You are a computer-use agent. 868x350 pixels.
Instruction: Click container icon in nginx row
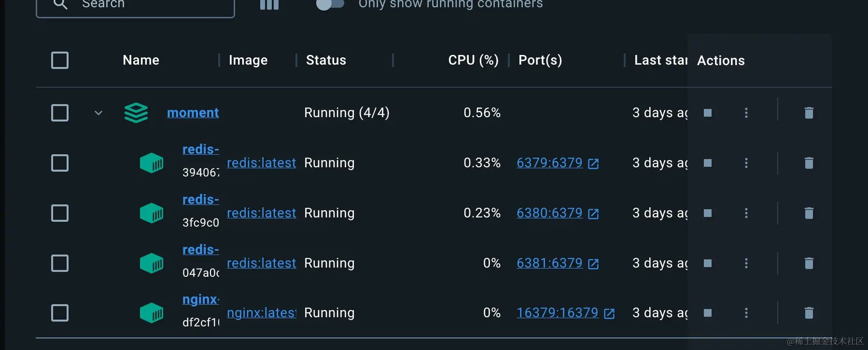coord(152,313)
